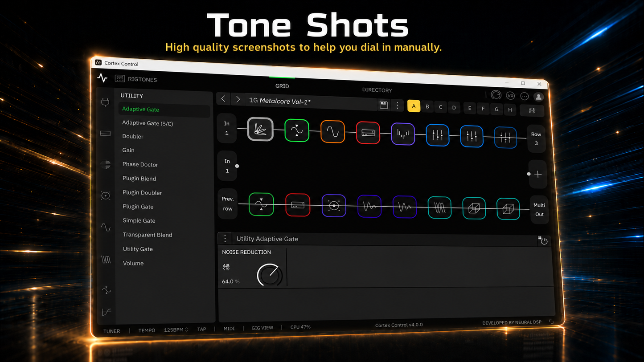Screen dimensions: 644x362
Task: Switch to scene F
Action: [x=483, y=108]
